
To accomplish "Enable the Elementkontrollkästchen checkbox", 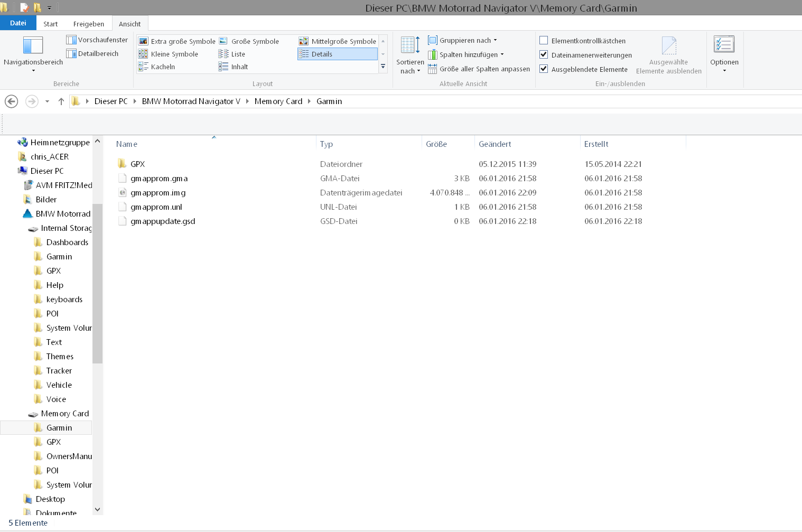I will (x=544, y=41).
